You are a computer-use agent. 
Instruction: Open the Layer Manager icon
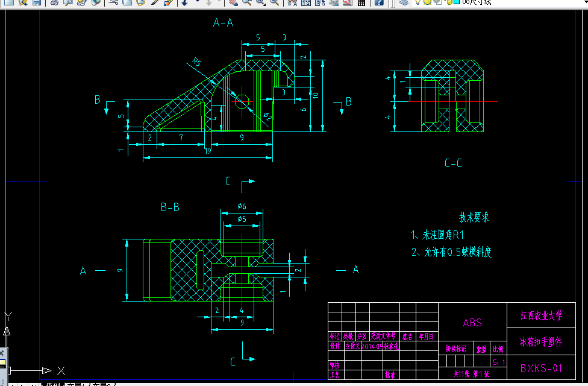click(x=404, y=4)
